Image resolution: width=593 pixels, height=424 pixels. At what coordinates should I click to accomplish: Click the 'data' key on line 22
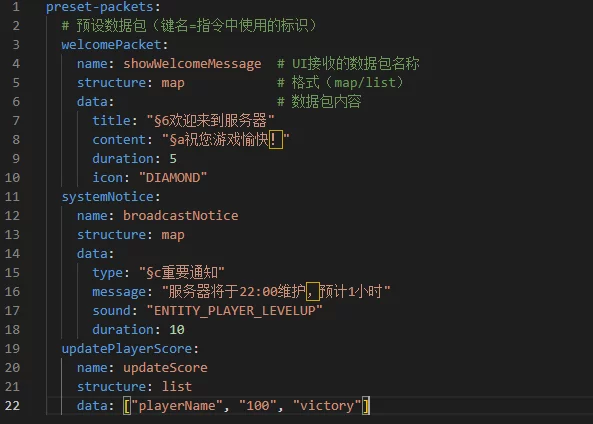[x=93, y=405]
